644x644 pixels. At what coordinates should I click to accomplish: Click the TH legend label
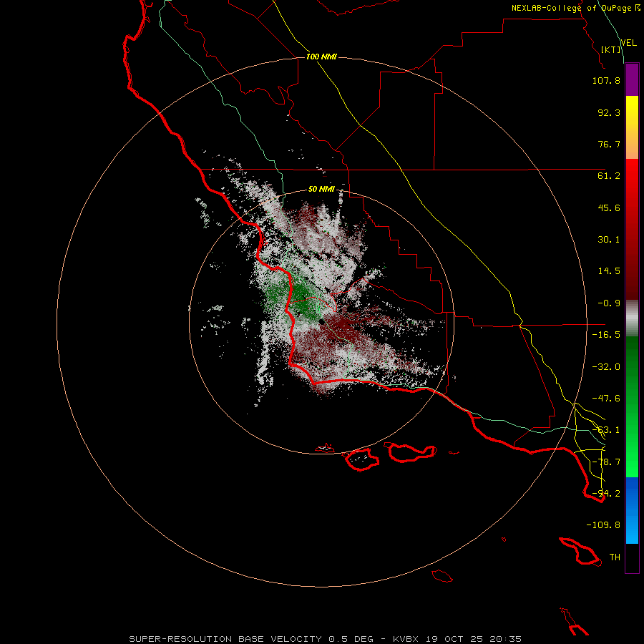(615, 557)
